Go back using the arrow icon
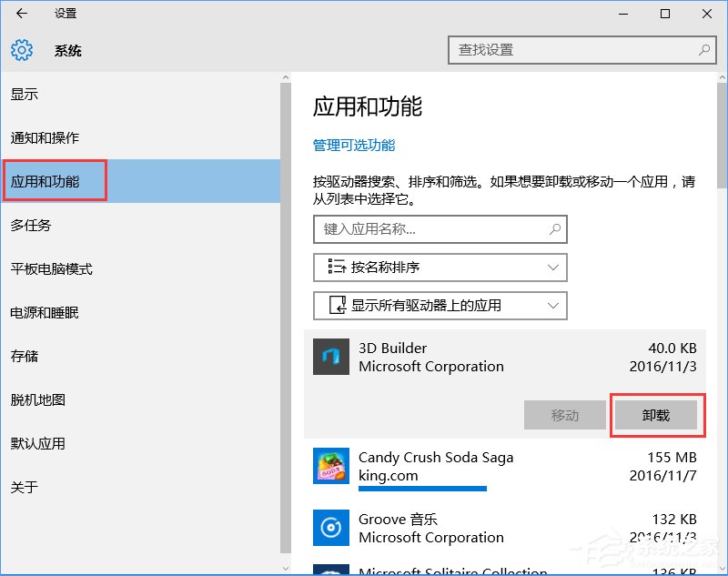The width and height of the screenshot is (728, 576). 20,14
